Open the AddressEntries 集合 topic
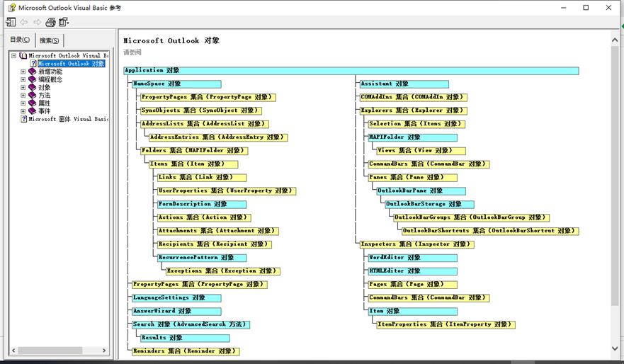 (218, 137)
